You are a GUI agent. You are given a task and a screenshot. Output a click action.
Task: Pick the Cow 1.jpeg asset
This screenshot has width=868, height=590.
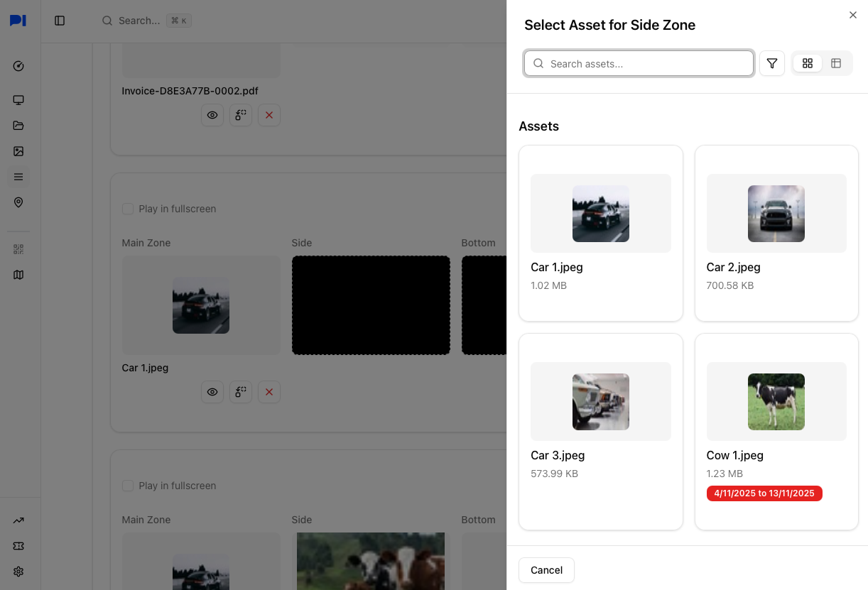coord(776,431)
